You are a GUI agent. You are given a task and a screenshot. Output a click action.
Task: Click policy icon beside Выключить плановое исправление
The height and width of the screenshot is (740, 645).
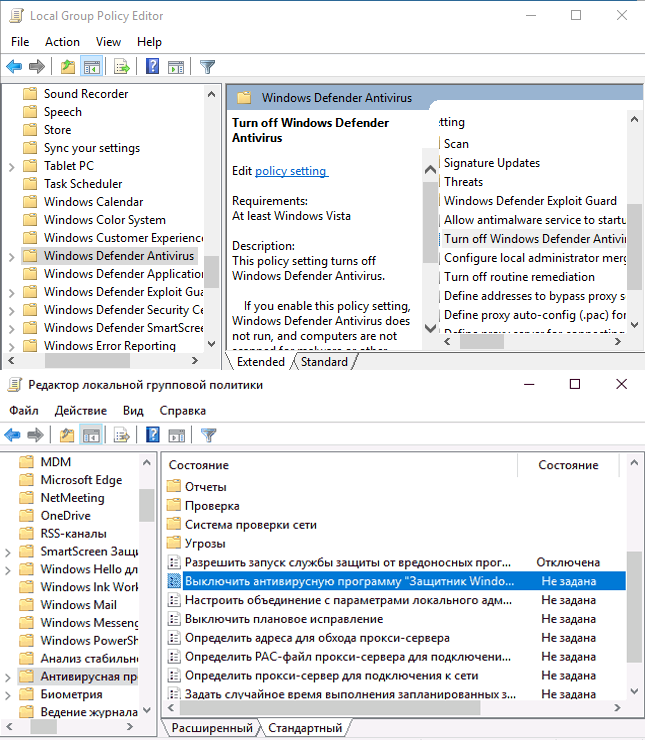(x=174, y=619)
